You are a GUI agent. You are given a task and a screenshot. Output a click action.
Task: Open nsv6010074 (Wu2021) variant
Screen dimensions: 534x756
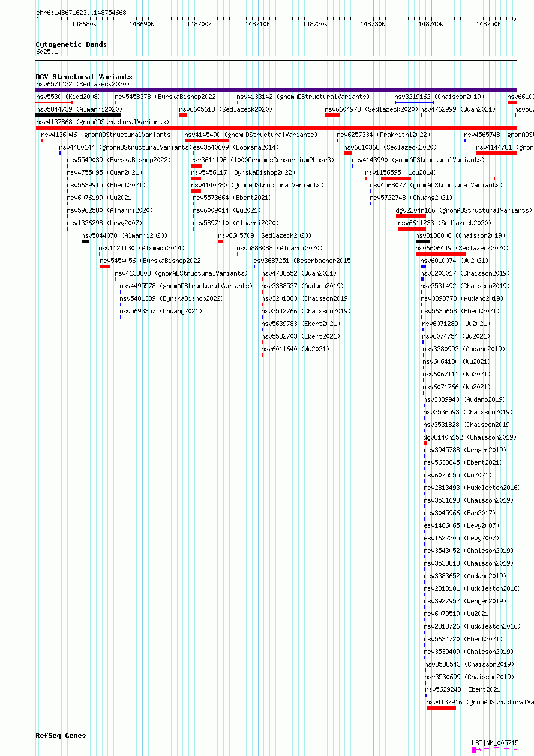pos(454,261)
